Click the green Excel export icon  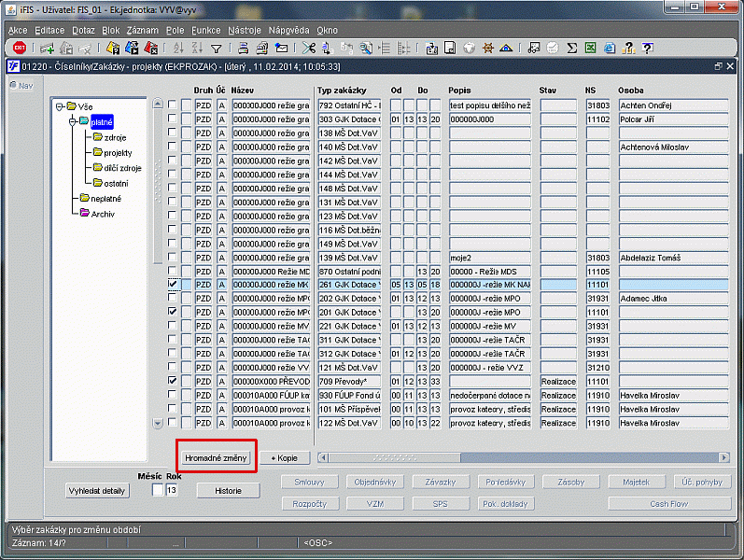(590, 48)
